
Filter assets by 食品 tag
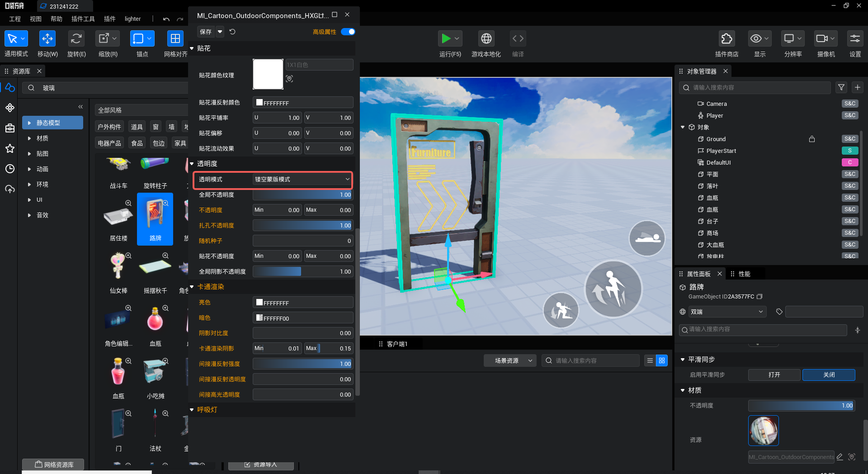pos(137,143)
